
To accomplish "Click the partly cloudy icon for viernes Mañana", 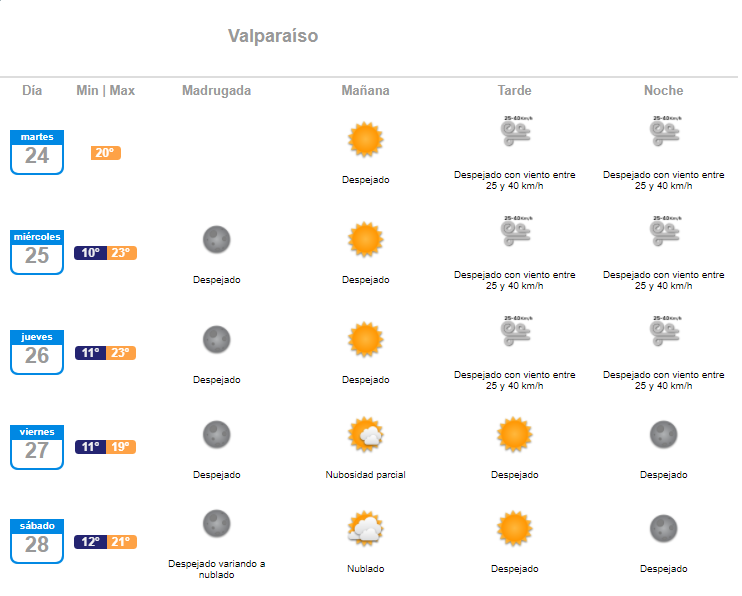I will 366,435.
